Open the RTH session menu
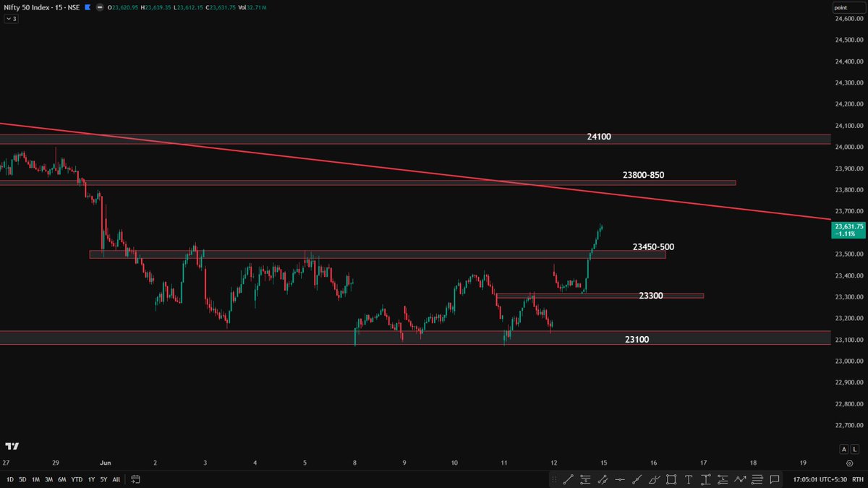This screenshot has height=488, width=868. [x=858, y=479]
